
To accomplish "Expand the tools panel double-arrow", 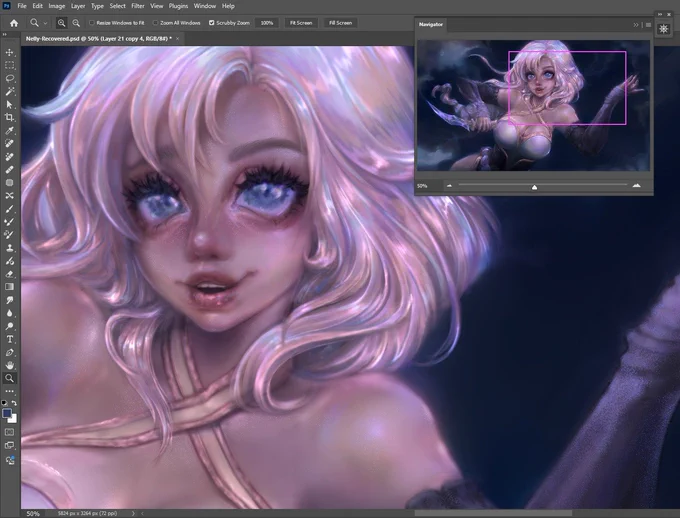I will (x=5, y=34).
